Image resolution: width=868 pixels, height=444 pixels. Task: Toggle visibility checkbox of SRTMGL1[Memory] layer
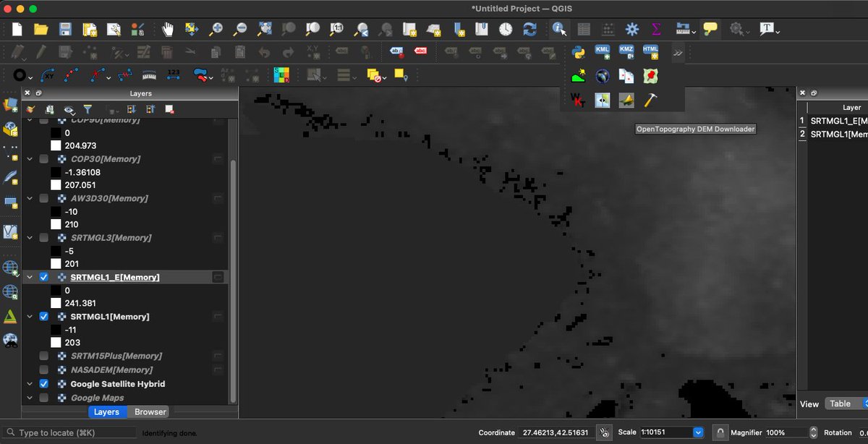(44, 317)
